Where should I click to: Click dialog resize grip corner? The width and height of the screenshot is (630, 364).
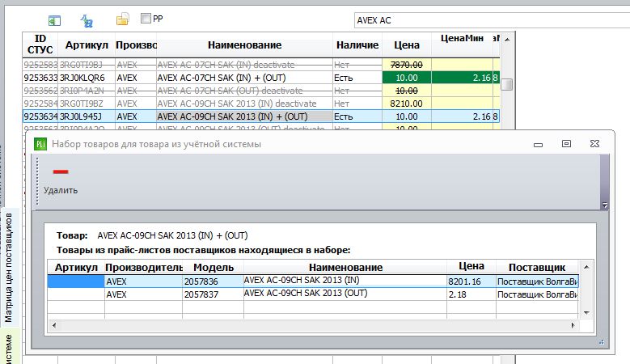[x=602, y=342]
